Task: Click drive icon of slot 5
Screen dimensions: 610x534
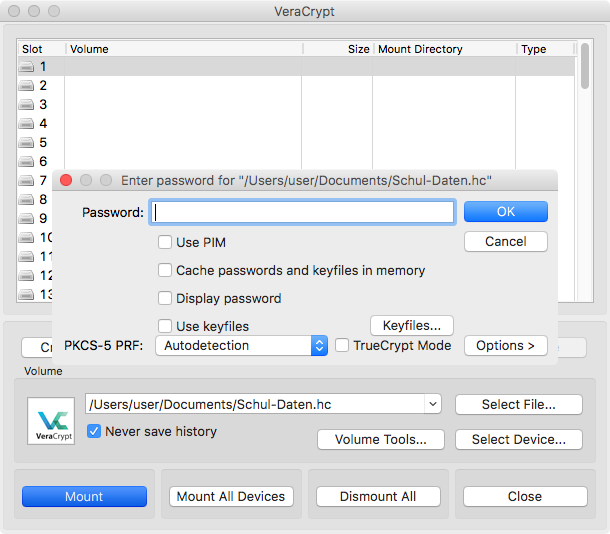Action: click(x=26, y=143)
